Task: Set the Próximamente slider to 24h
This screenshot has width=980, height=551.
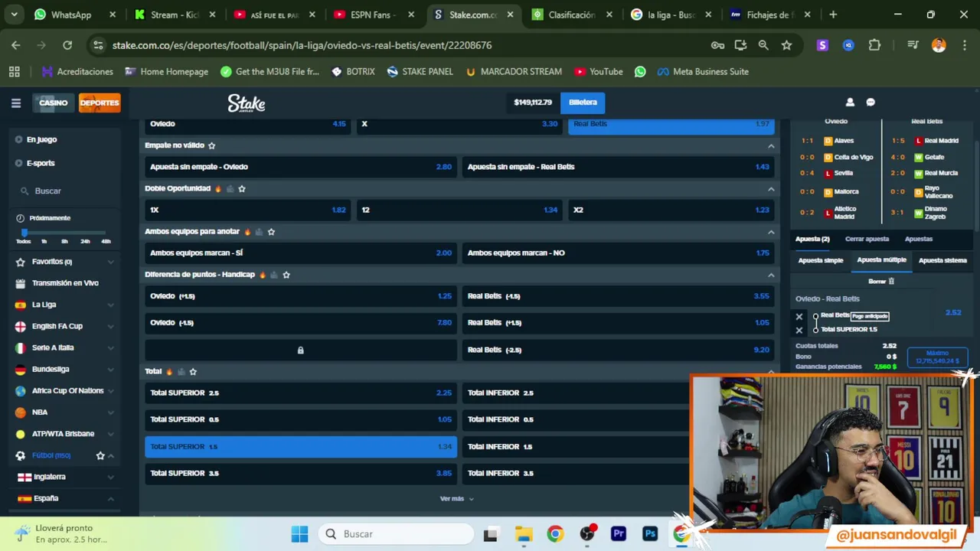Action: (x=85, y=241)
